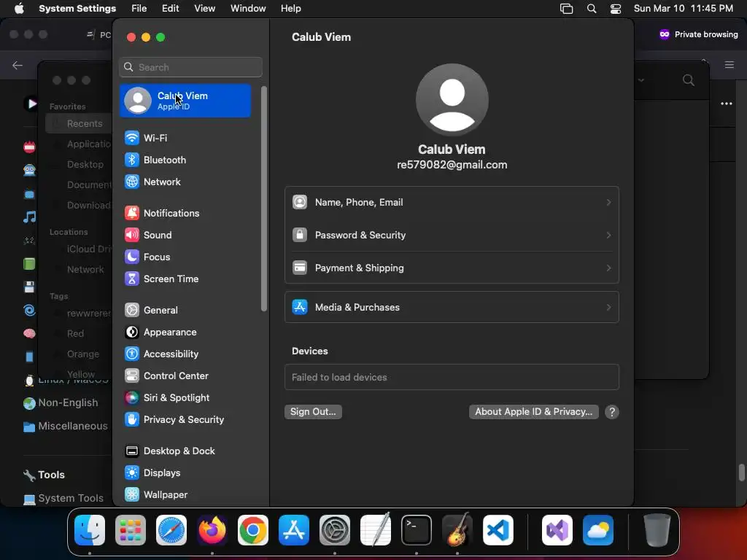Open the Notifications settings
Image resolution: width=747 pixels, height=560 pixels.
point(185,214)
